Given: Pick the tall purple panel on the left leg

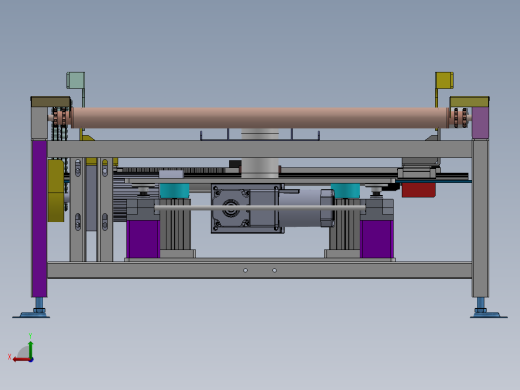Looking at the screenshot, I should (x=39, y=219).
